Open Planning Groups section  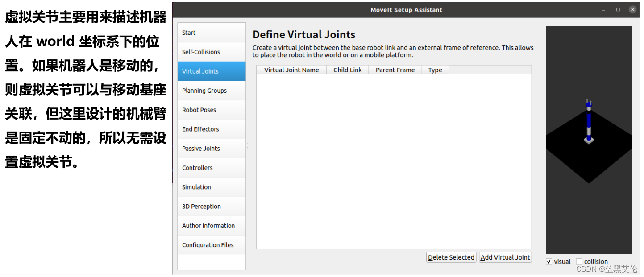(x=212, y=91)
